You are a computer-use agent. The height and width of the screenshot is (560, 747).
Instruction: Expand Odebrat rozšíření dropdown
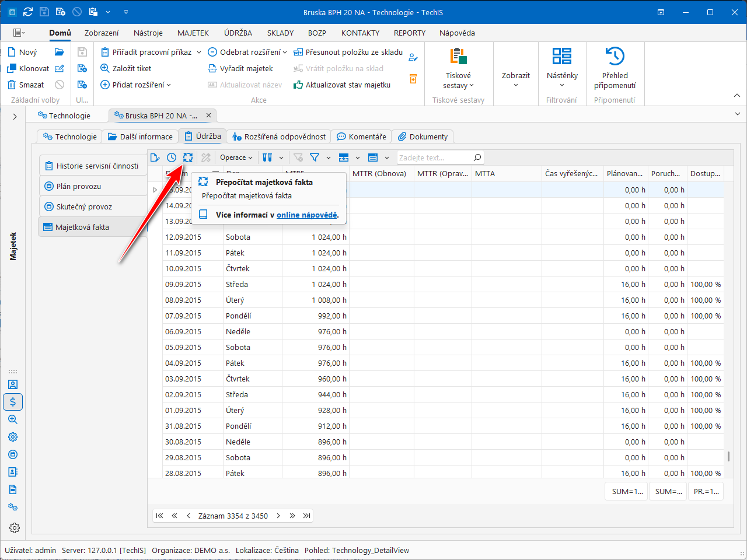pos(285,52)
